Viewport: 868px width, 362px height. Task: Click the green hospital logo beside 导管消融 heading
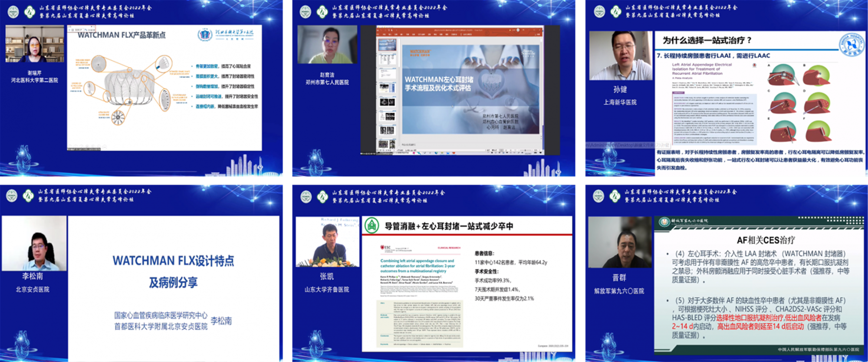(372, 226)
